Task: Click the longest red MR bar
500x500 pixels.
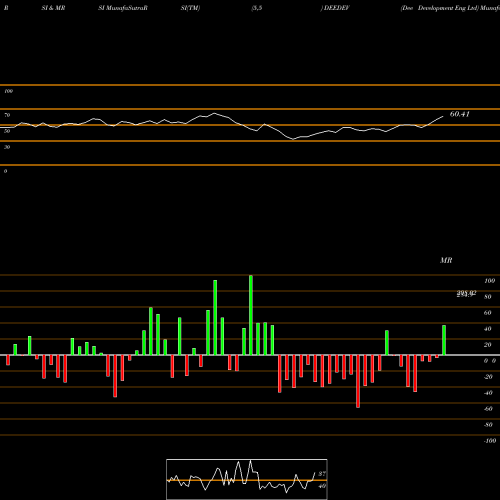Action: (x=358, y=381)
